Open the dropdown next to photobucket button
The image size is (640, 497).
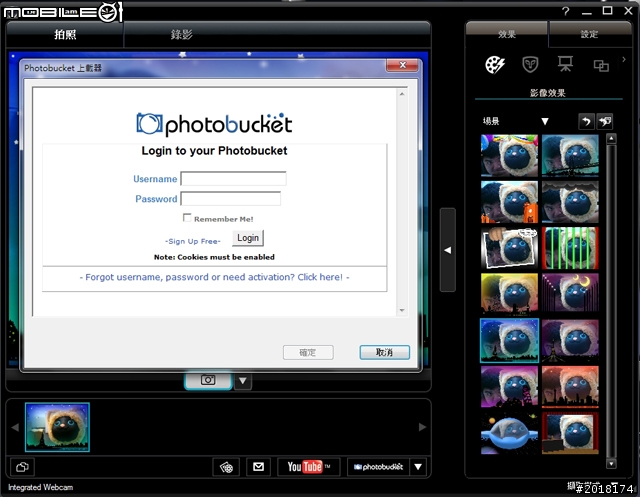click(418, 467)
